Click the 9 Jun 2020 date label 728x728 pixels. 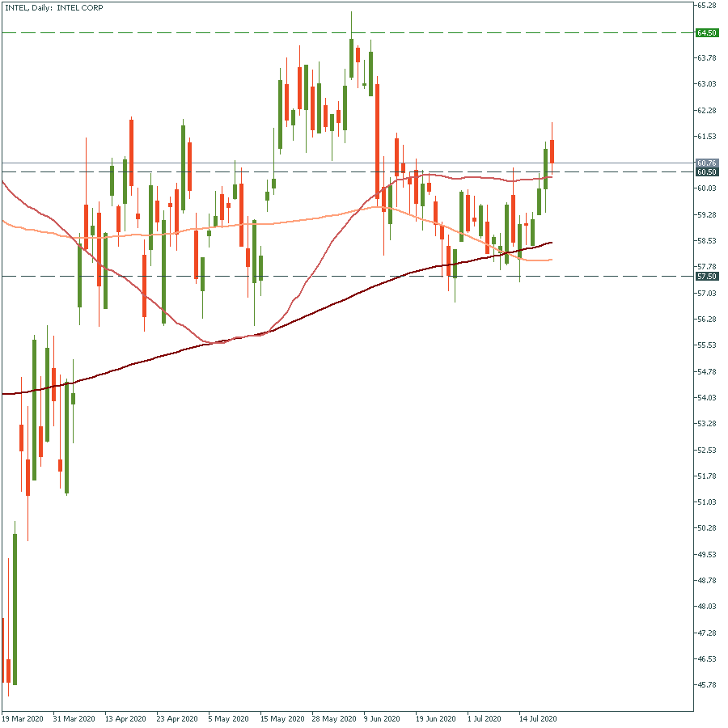coord(382,718)
